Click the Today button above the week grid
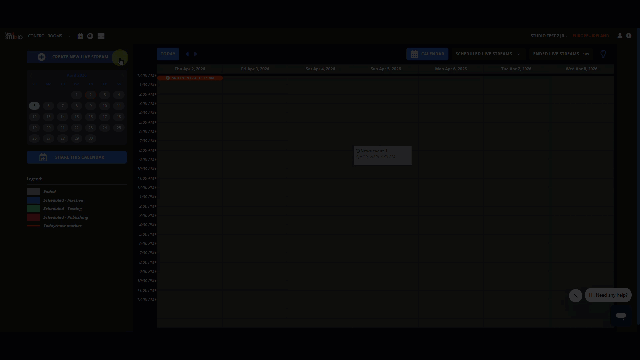Image resolution: width=640 pixels, height=360 pixels. (168, 54)
